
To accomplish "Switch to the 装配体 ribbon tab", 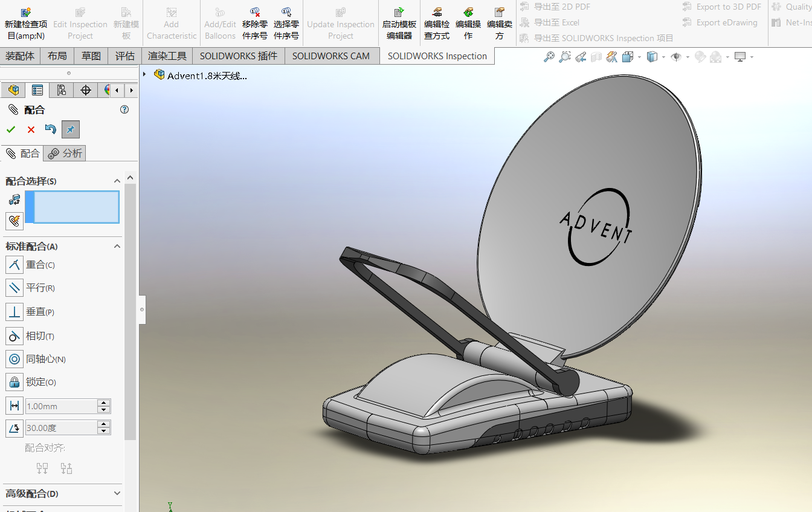I will tap(21, 56).
